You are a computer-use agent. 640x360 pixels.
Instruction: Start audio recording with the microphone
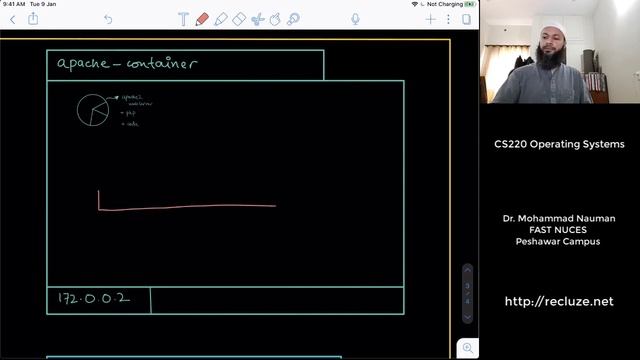point(356,19)
